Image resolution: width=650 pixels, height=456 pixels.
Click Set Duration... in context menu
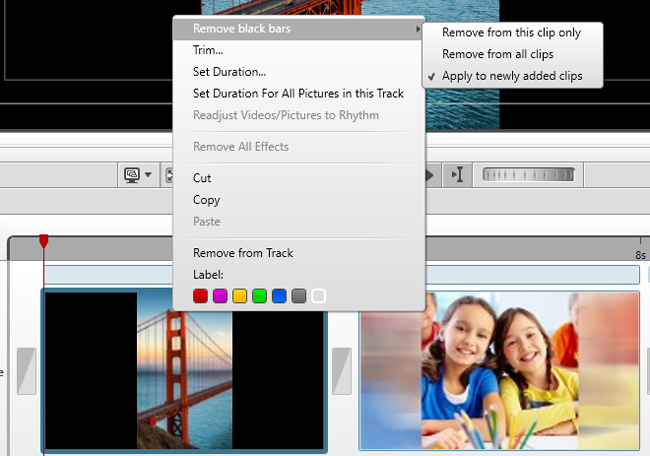tap(229, 72)
